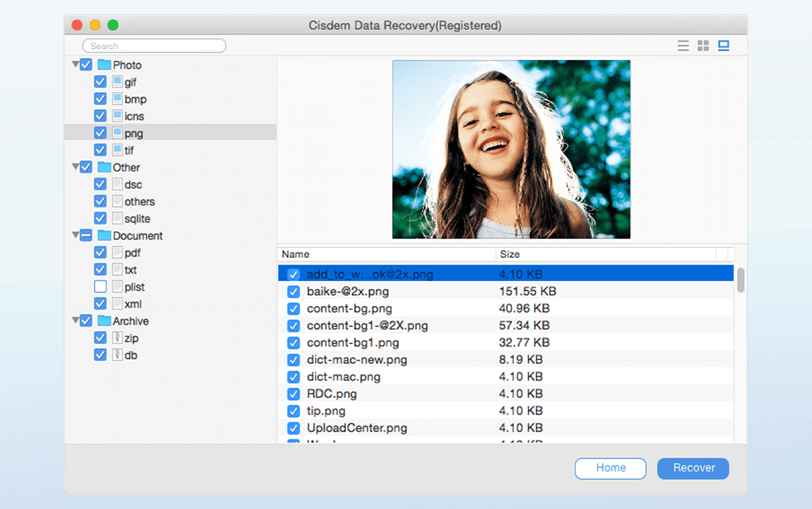Switch to grid thumbnail view icon

(703, 46)
